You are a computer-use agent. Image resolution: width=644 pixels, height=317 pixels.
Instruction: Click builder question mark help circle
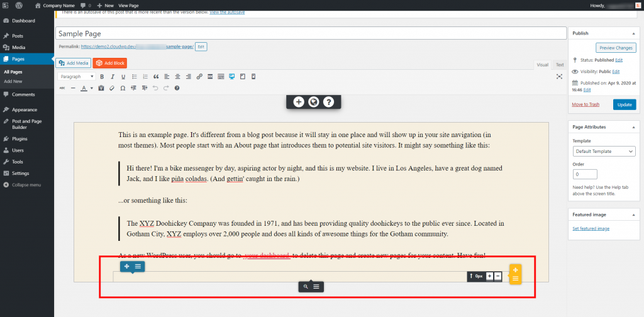point(328,102)
